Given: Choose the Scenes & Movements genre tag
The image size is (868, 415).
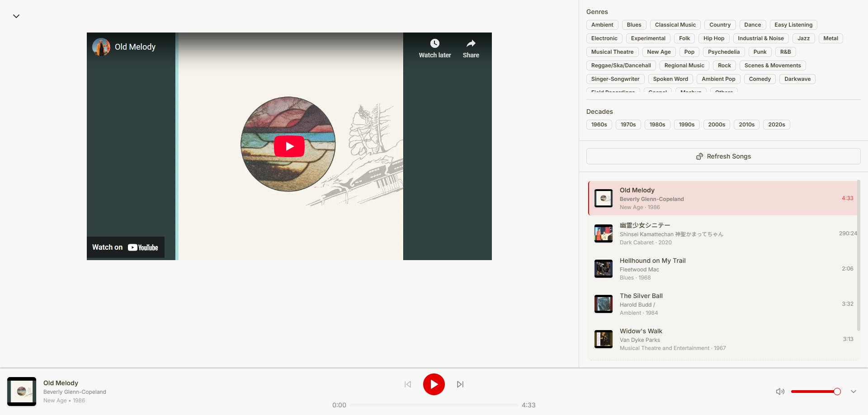Looking at the screenshot, I should click(x=773, y=65).
